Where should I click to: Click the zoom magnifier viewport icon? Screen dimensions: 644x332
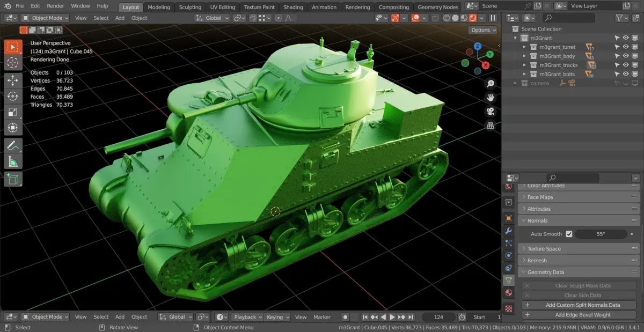coord(490,84)
